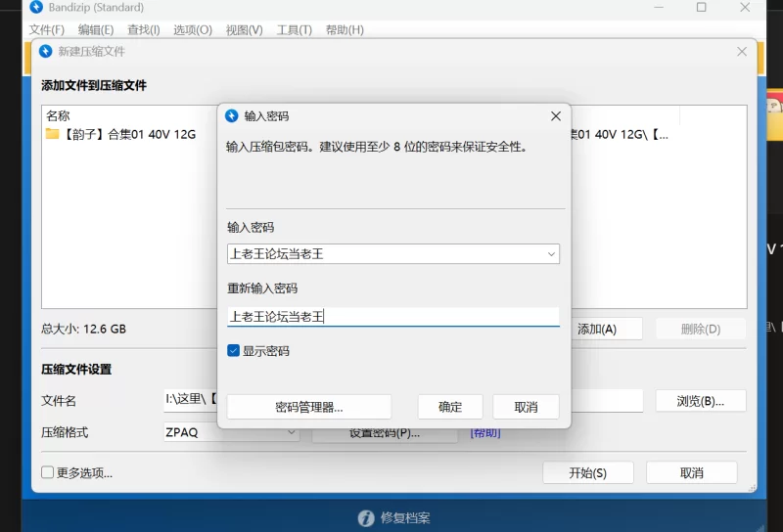Click the folder icon for 【韵子】合集01 40V 12G

click(x=52, y=134)
